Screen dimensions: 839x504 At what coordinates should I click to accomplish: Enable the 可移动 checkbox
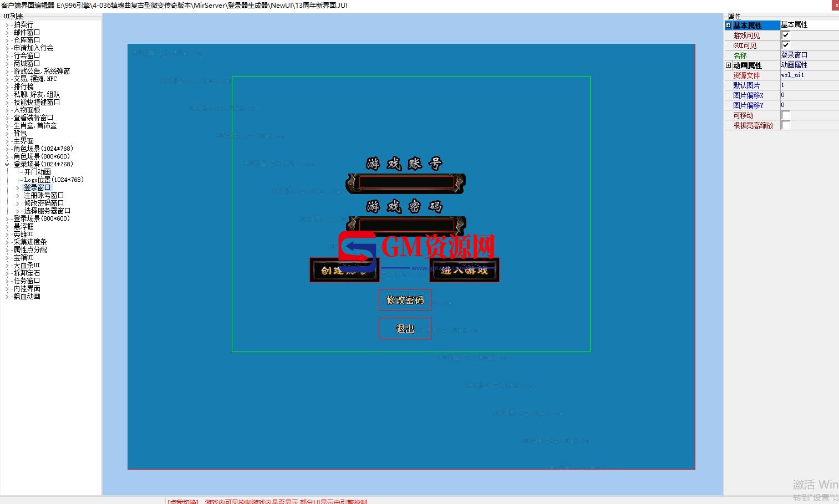click(785, 115)
